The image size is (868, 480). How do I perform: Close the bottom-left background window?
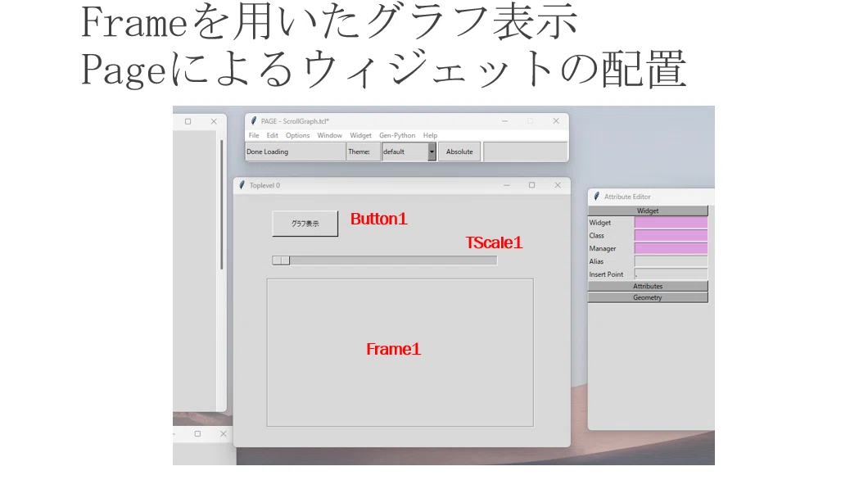[223, 434]
